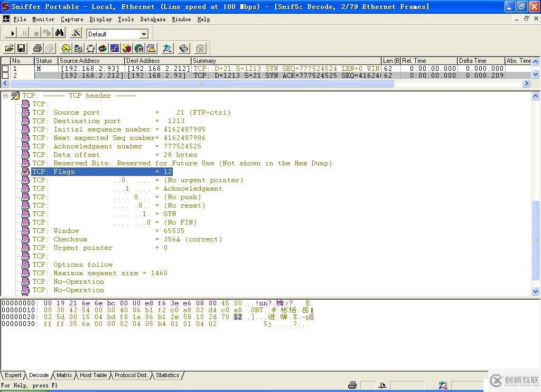The image size is (541, 392).
Task: Open the Alarm Log warning icon
Action: pyautogui.click(x=152, y=48)
